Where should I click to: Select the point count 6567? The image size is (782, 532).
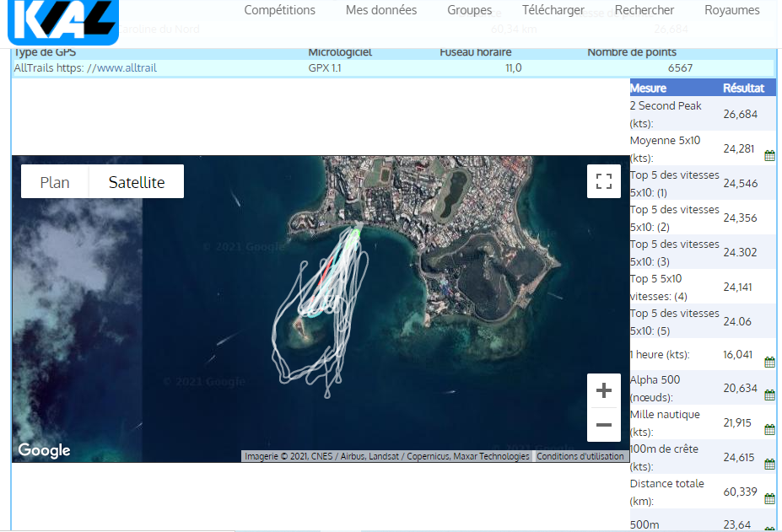(x=680, y=67)
